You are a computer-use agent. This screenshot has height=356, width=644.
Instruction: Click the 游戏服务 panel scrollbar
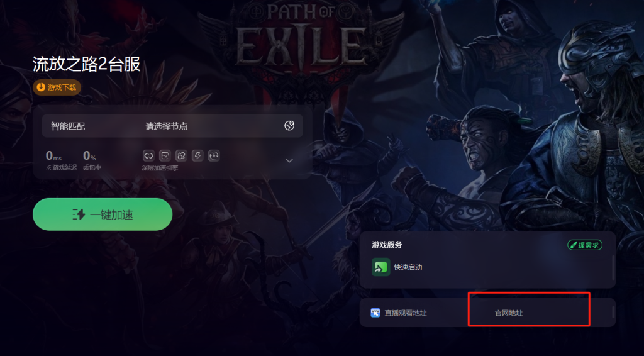[x=613, y=267]
